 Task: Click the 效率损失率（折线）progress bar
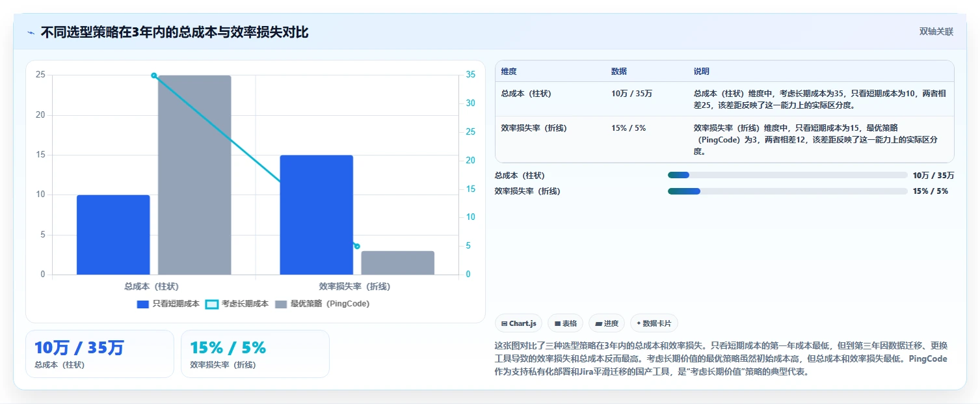pyautogui.click(x=788, y=191)
